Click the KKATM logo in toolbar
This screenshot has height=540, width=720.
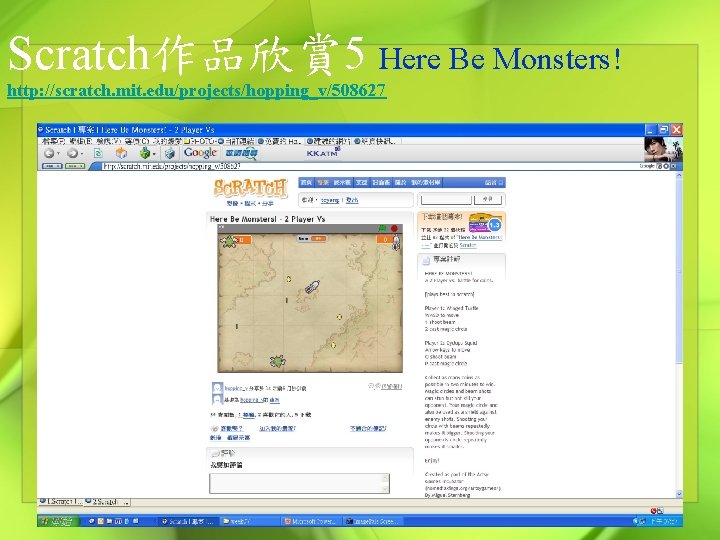coord(322,153)
